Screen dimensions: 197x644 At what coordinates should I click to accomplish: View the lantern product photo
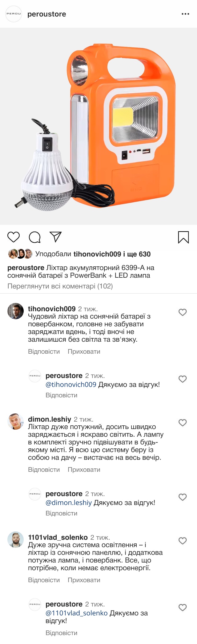98,126
